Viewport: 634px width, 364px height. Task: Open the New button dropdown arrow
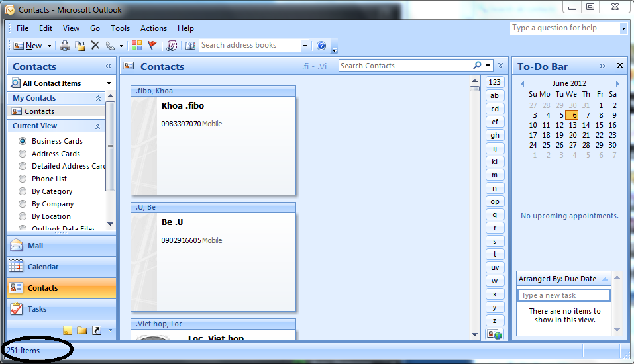pos(49,46)
